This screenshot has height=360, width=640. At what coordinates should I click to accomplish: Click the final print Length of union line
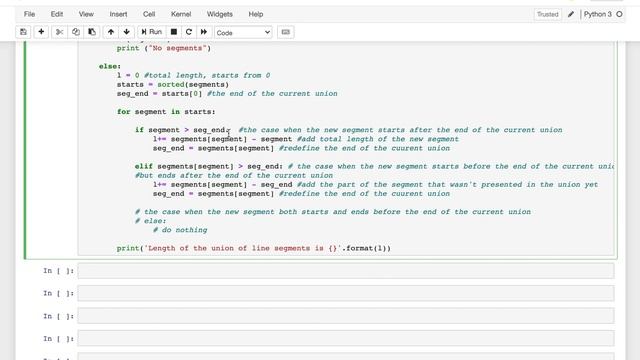coord(253,248)
